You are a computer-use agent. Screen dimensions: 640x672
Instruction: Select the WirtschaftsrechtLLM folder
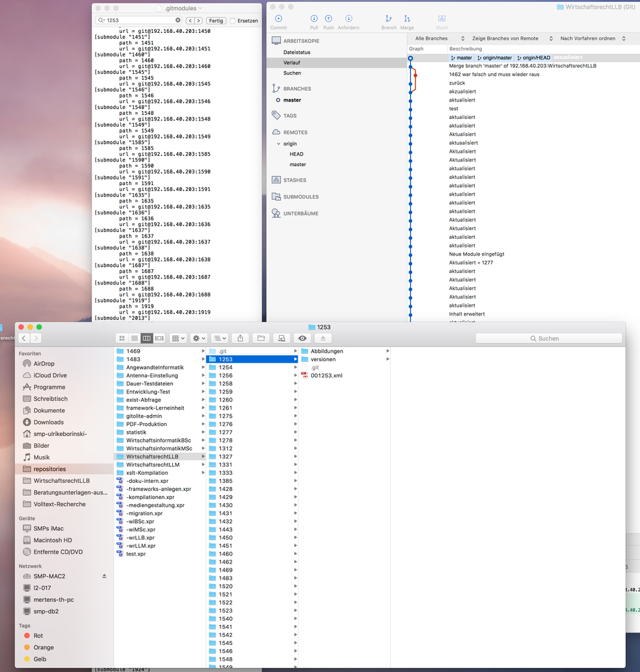153,465
